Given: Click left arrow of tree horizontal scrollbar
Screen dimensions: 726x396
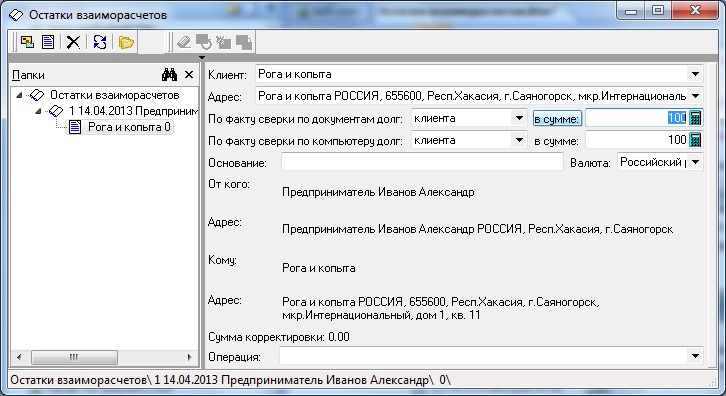Looking at the screenshot, I should click(x=19, y=357).
